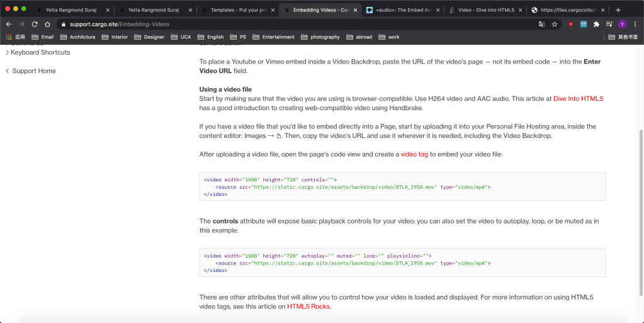The width and height of the screenshot is (644, 323).
Task: Click the purple Y profile avatar
Action: point(622,24)
